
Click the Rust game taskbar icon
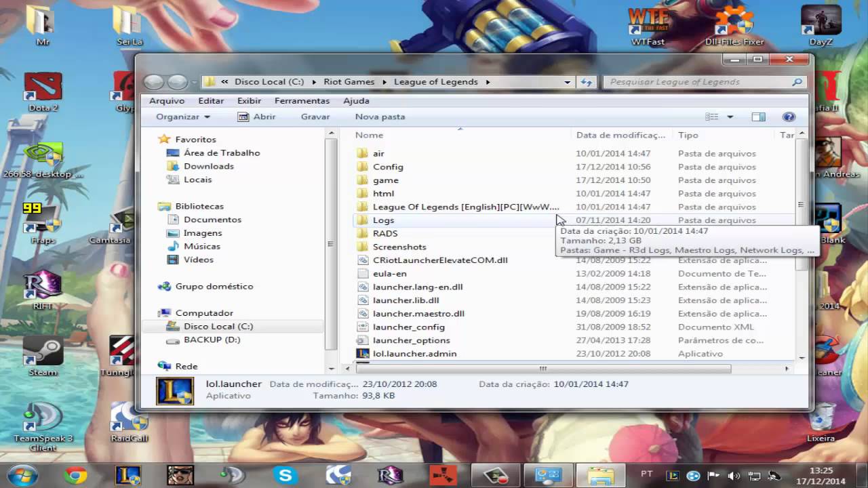click(442, 475)
